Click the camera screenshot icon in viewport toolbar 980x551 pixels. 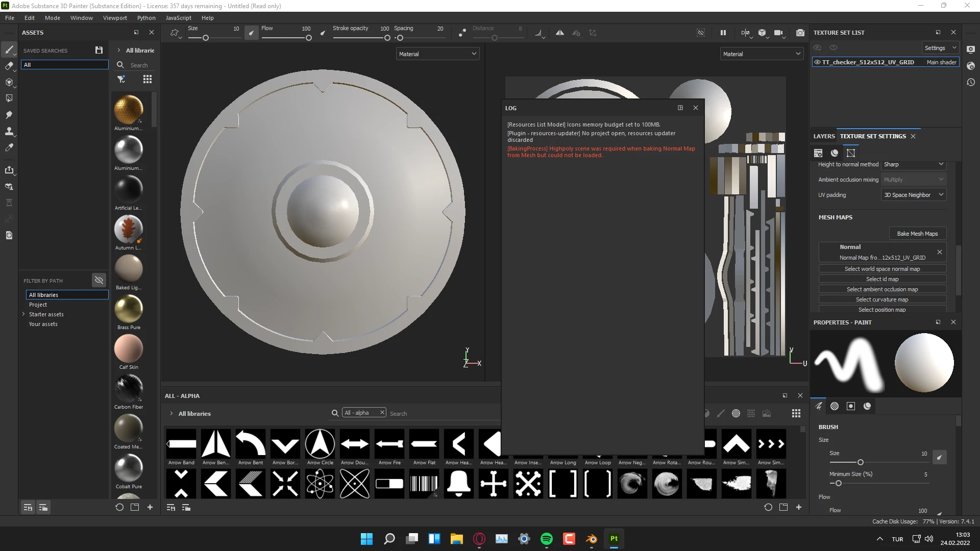coord(800,33)
